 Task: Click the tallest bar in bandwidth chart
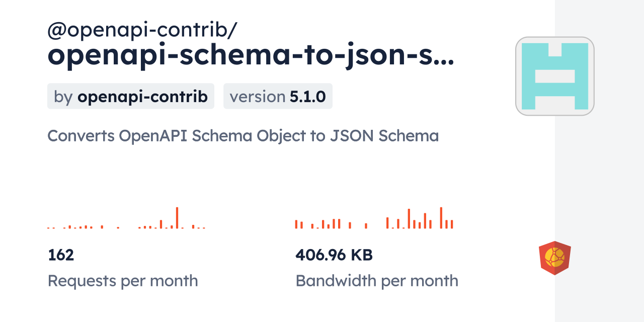click(441, 218)
